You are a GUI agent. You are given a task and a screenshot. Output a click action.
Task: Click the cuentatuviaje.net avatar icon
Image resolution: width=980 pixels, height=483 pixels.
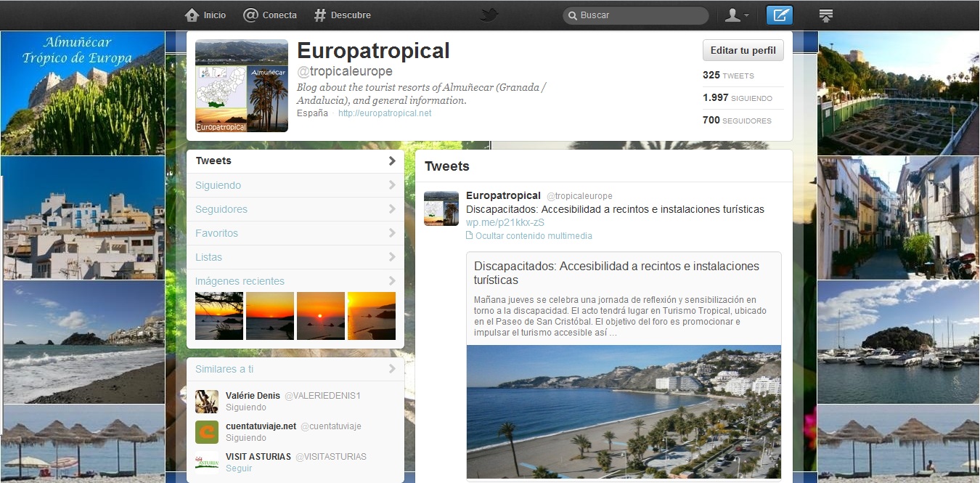point(207,432)
